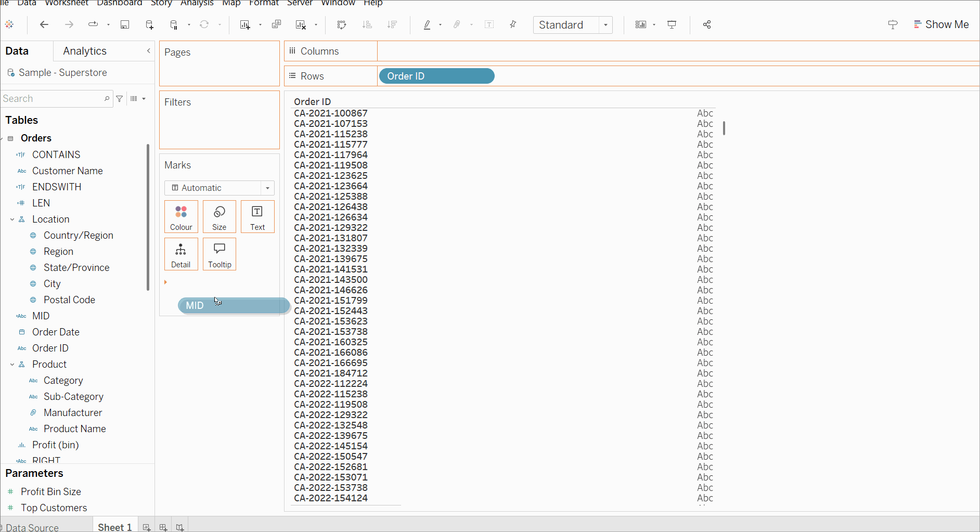The image size is (980, 532).
Task: Open the Sheet 1 tab
Action: [x=114, y=527]
